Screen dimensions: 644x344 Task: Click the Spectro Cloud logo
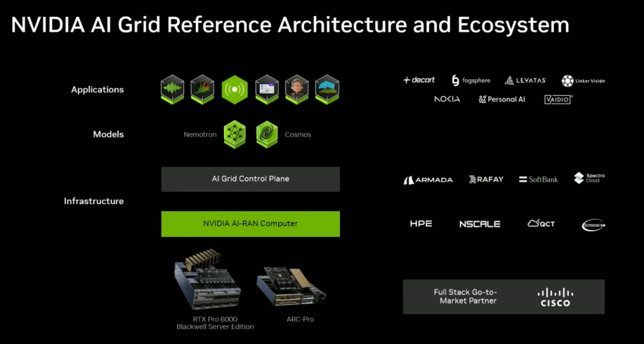tap(589, 178)
